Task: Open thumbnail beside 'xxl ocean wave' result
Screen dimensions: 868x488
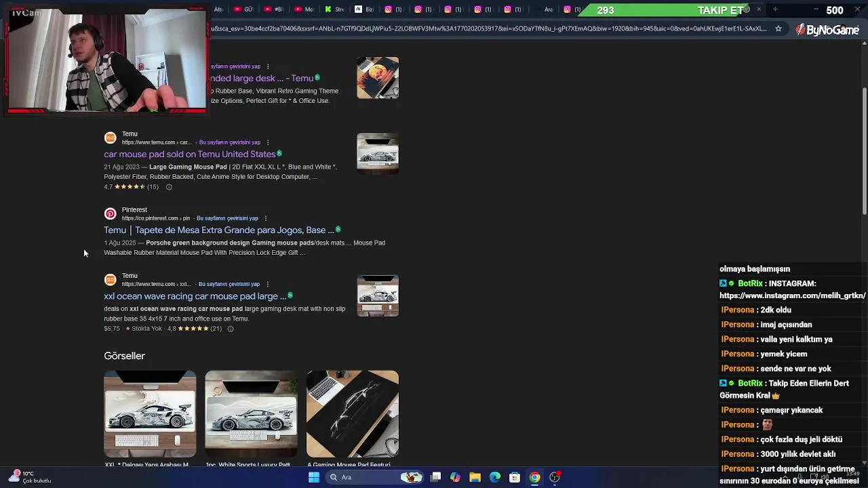Action: (378, 296)
